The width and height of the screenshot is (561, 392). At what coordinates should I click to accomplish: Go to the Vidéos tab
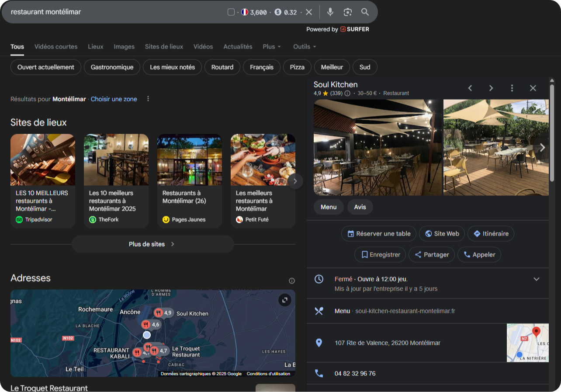point(203,46)
